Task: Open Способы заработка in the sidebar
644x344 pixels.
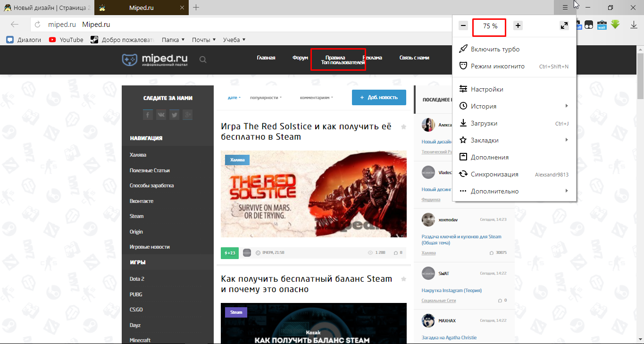Action: pos(151,185)
